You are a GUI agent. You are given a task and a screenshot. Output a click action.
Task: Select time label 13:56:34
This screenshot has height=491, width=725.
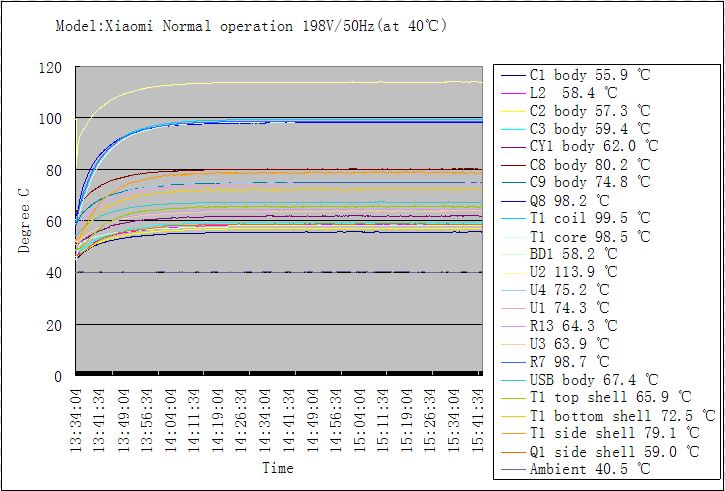147,420
